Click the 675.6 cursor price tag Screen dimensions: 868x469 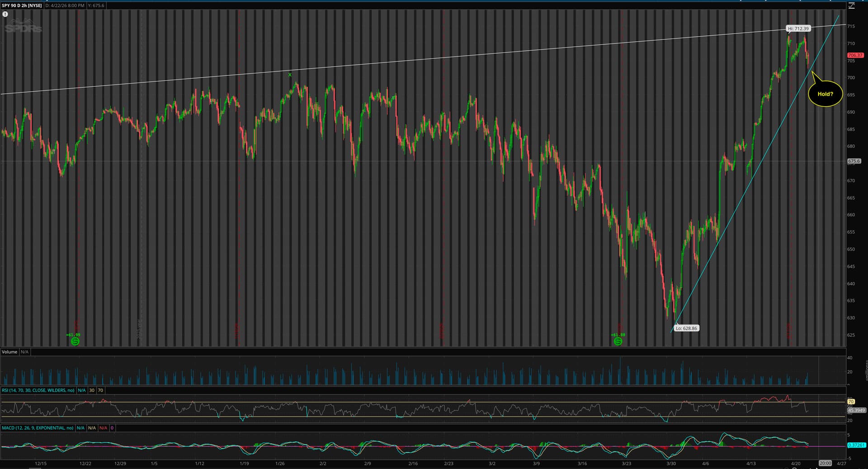click(x=854, y=161)
